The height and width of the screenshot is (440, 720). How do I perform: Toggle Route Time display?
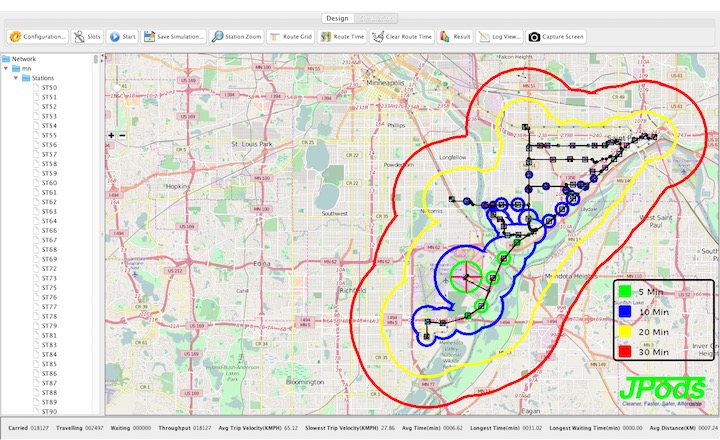pyautogui.click(x=343, y=36)
